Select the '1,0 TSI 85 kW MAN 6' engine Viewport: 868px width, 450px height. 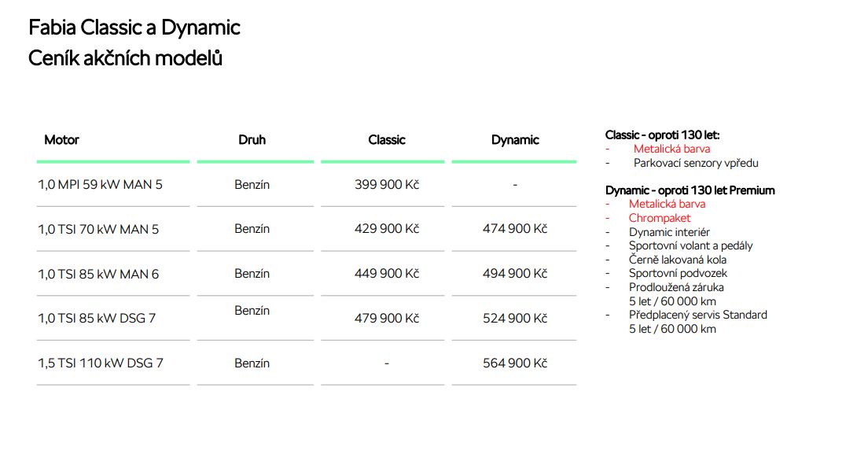point(98,274)
